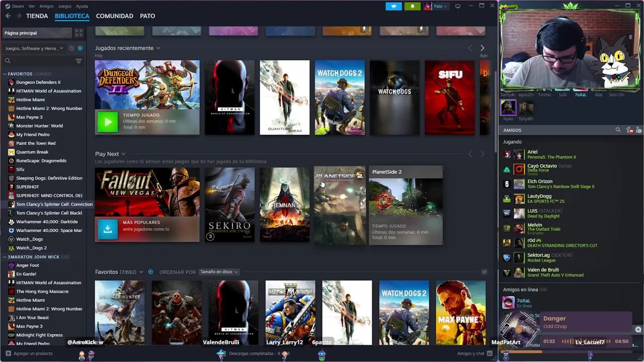Image resolution: width=644 pixels, height=362 pixels.
Task: Select Sifu in sidebar list
Action: pyautogui.click(x=20, y=169)
